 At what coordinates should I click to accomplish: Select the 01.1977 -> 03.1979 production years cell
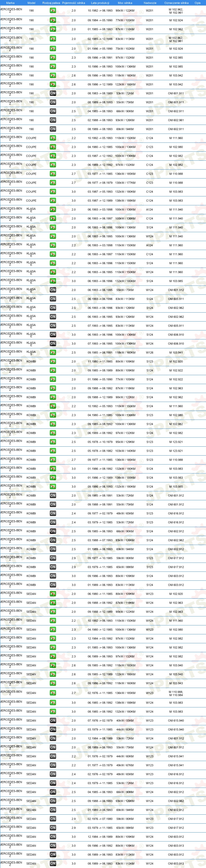[100, 765]
